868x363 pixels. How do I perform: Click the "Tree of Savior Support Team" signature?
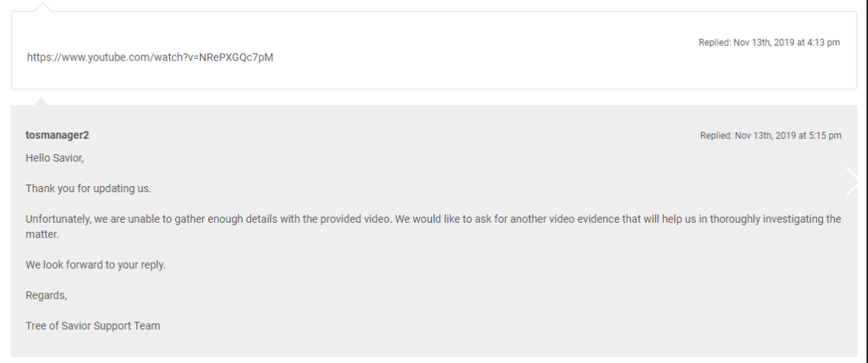point(93,325)
